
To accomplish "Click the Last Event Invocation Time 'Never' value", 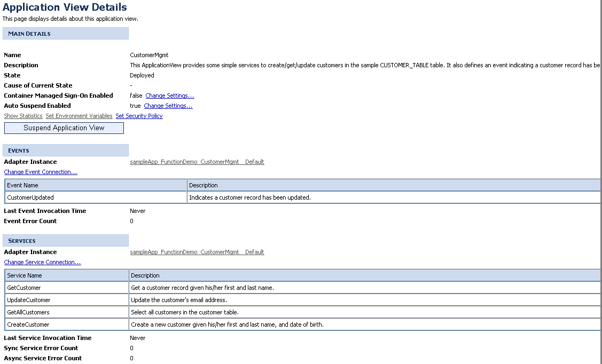I will click(137, 211).
